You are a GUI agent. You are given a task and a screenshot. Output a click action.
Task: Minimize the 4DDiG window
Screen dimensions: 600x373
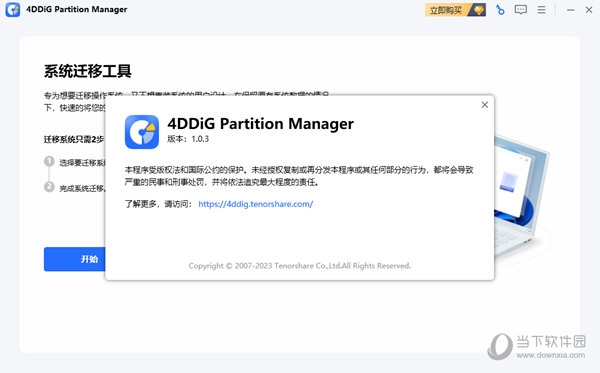571,10
